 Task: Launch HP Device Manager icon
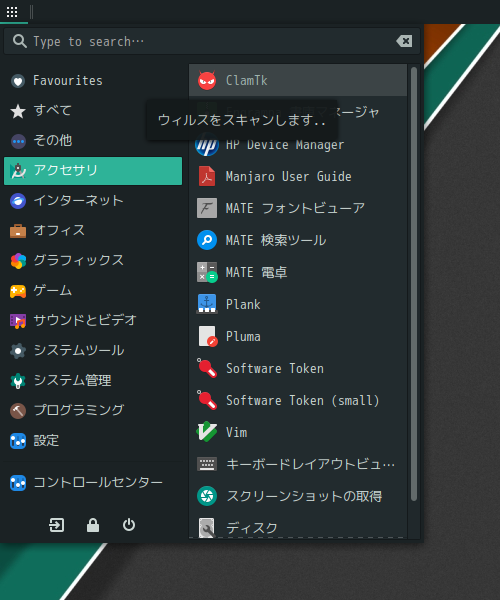[207, 145]
